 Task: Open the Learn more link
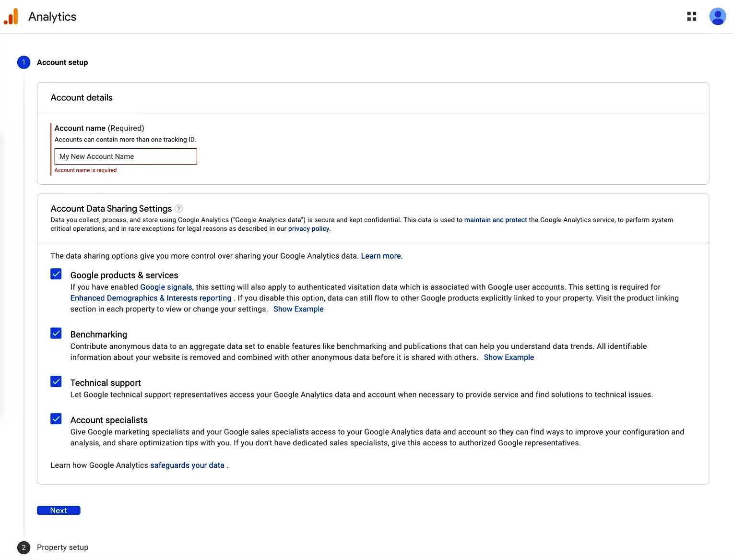(380, 256)
